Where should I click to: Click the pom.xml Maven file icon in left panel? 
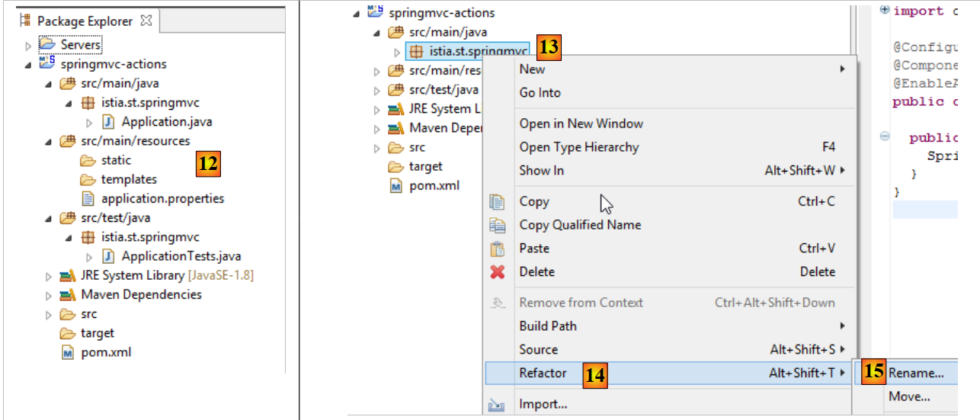coord(68,352)
